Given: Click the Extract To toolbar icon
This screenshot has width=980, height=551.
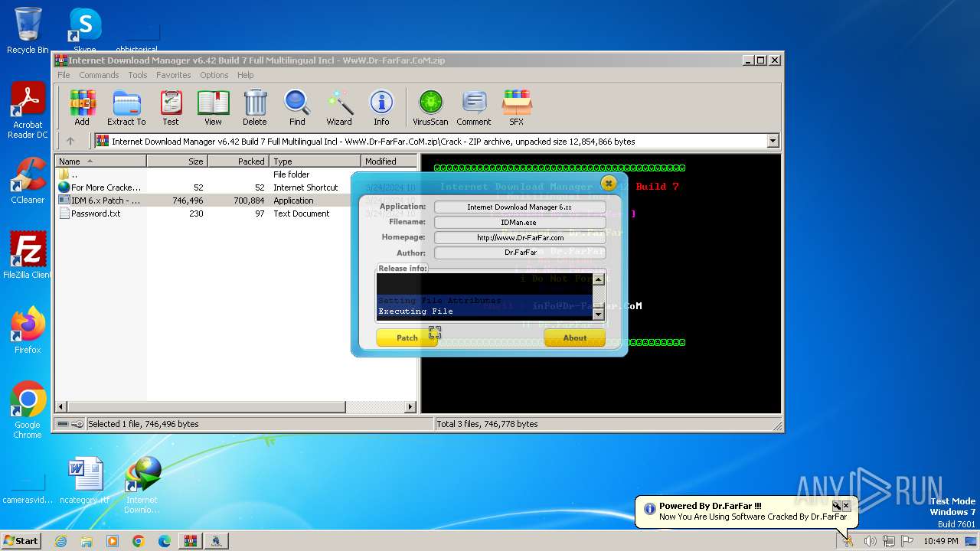Looking at the screenshot, I should [x=126, y=108].
